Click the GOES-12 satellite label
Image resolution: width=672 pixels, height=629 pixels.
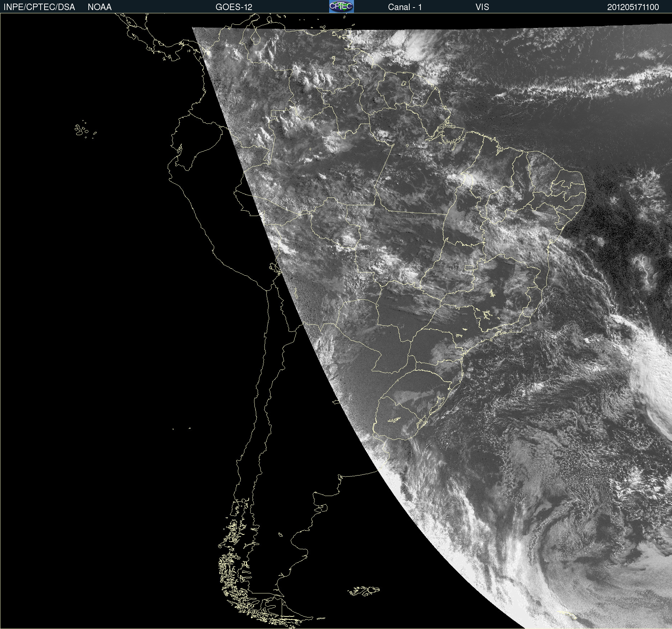(x=234, y=7)
